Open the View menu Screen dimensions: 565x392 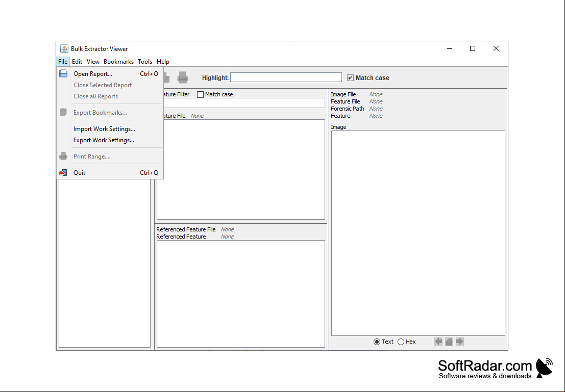93,62
